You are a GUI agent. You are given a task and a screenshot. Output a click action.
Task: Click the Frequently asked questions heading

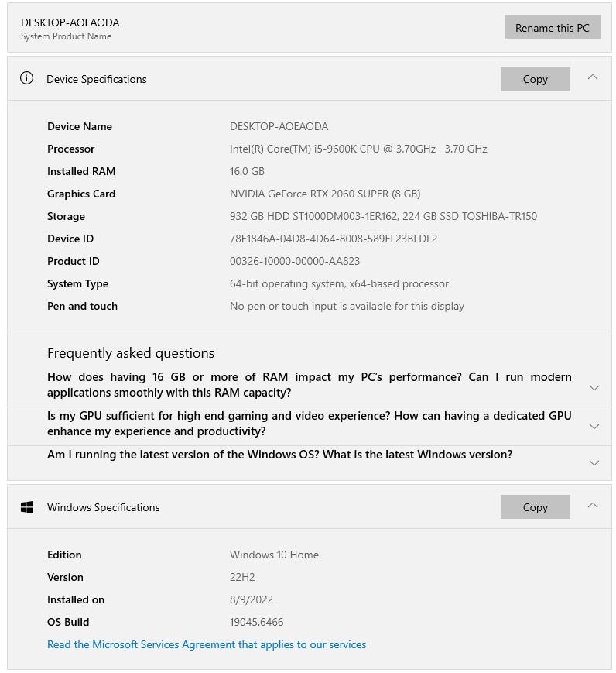131,353
